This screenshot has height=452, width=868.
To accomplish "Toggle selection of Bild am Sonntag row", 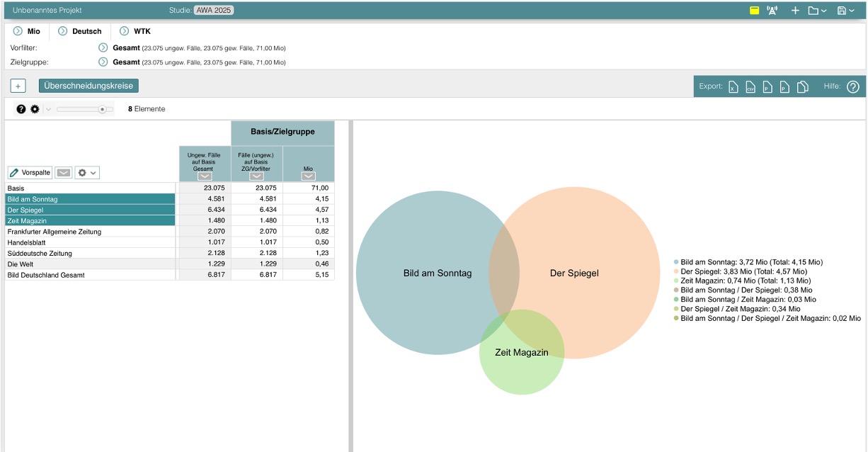I will click(x=90, y=199).
